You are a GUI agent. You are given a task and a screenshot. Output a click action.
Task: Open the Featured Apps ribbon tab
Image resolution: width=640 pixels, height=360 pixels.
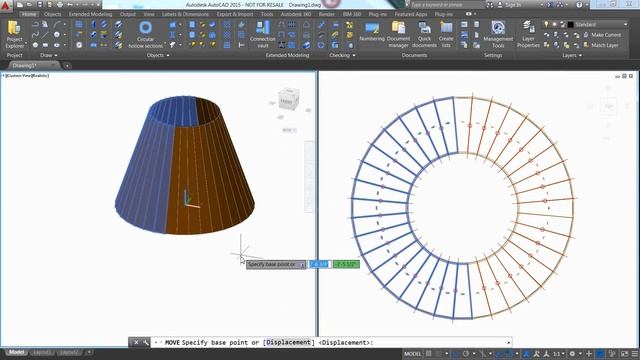tap(411, 14)
